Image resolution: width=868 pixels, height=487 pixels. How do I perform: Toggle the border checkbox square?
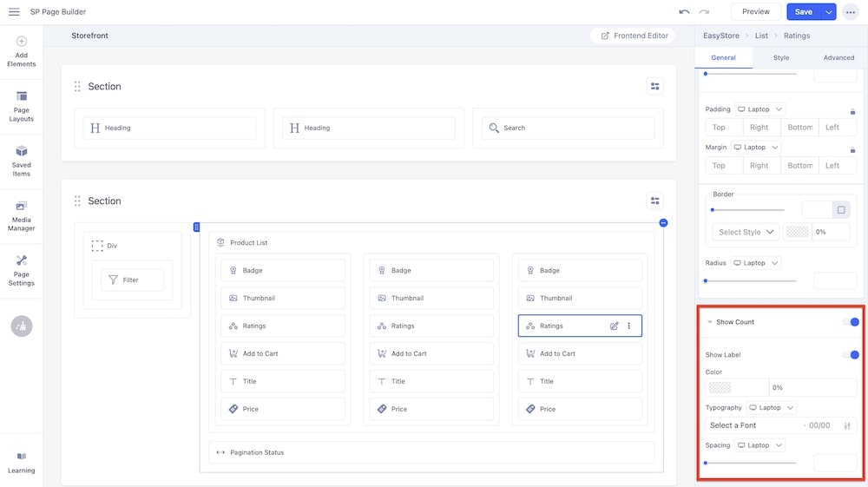click(x=840, y=210)
